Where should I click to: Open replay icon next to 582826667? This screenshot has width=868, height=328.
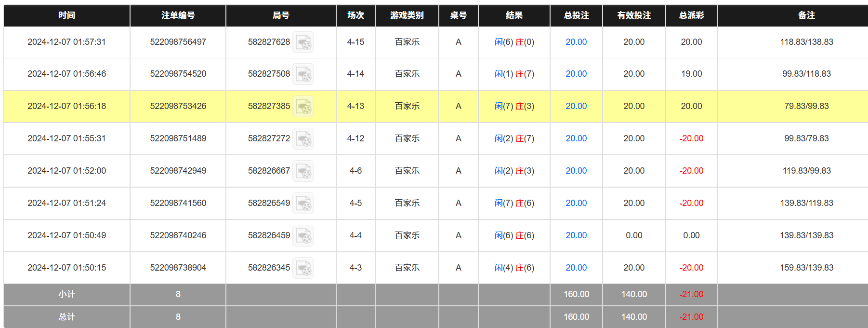pyautogui.click(x=303, y=171)
